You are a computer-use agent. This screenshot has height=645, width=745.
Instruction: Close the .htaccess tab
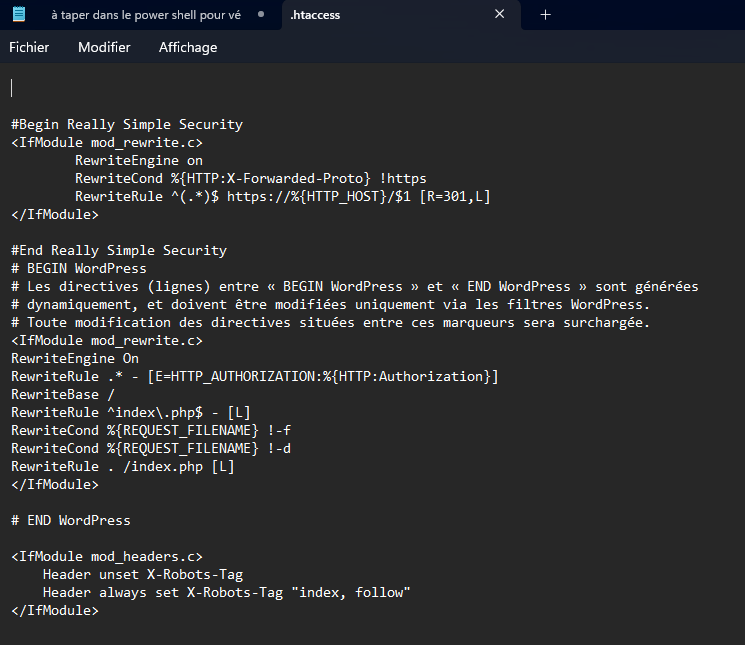point(500,15)
